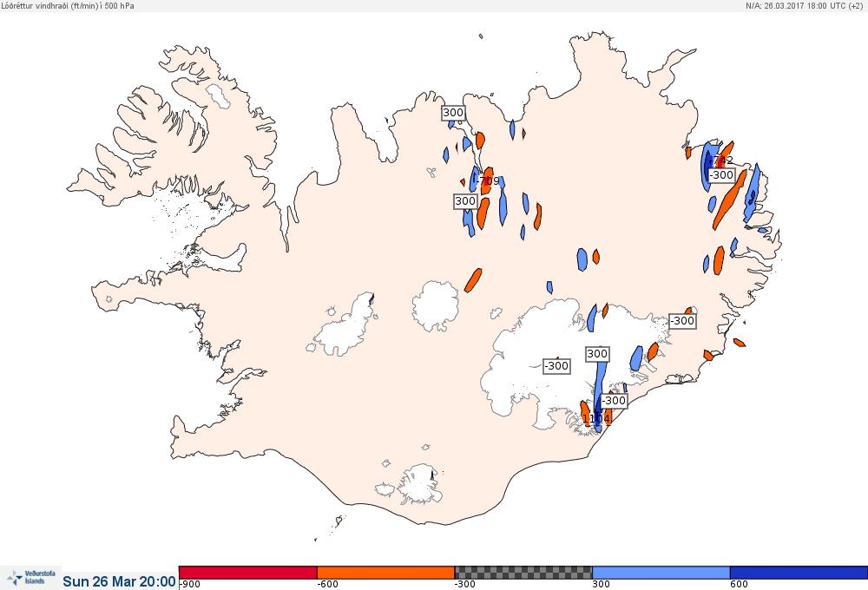Click the 1104 peak value label
The width and height of the screenshot is (868, 590).
coord(596,419)
